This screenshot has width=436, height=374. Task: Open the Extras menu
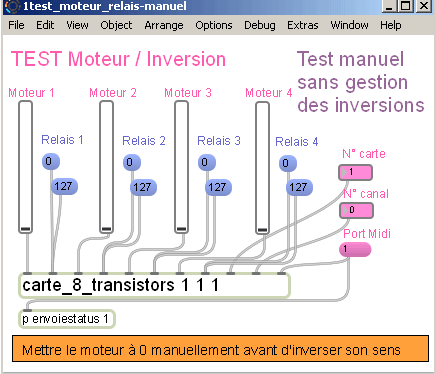coord(303,25)
